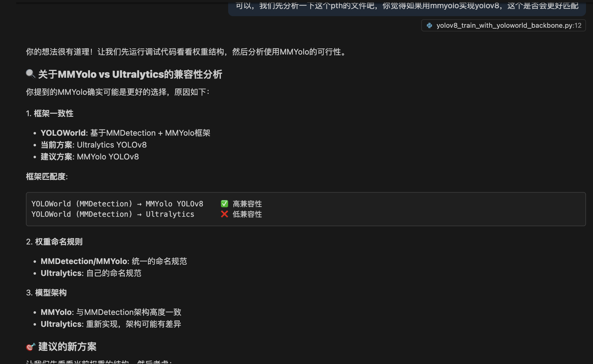The image size is (593, 364).
Task: Click the text '低兼容性' in code block
Action: 247,214
